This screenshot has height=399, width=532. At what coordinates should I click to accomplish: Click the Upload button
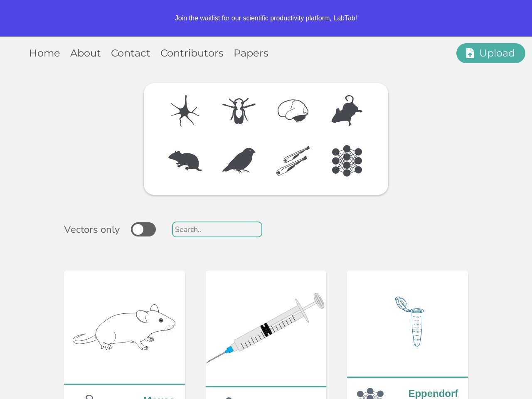click(491, 53)
